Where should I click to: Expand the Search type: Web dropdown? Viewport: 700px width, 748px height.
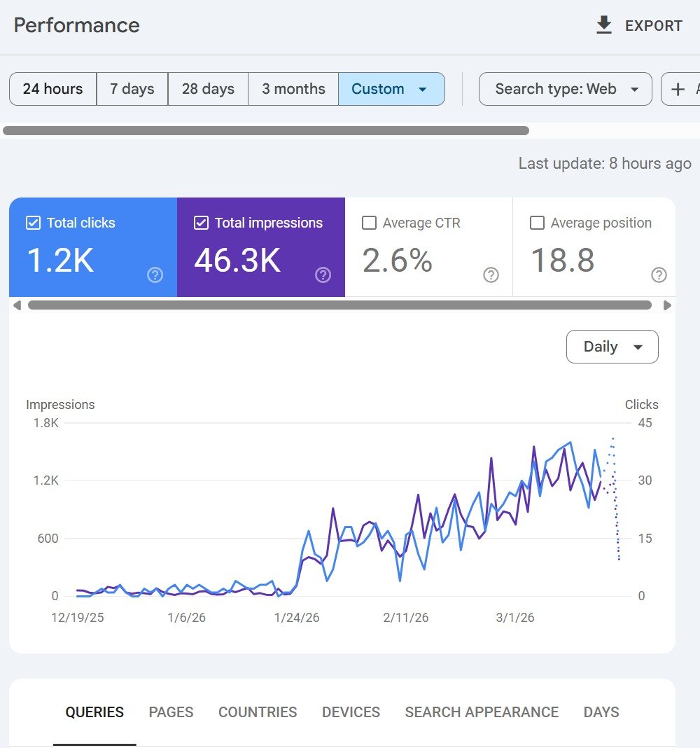(x=565, y=89)
